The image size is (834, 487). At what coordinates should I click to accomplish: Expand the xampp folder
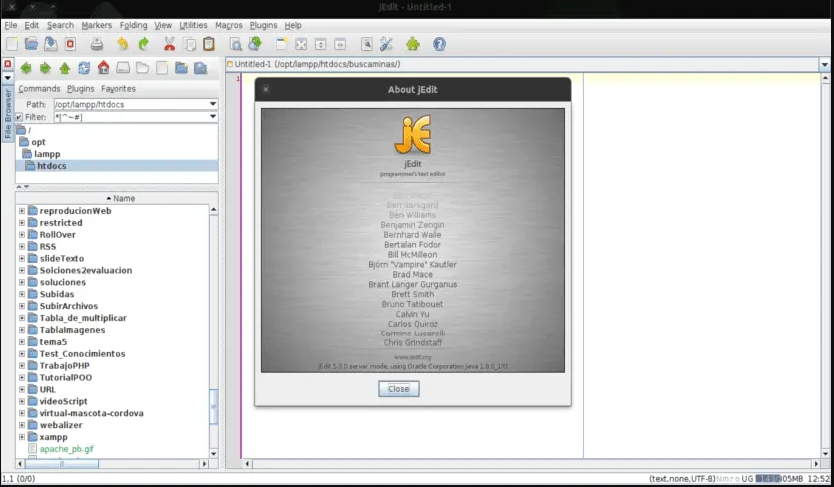pyautogui.click(x=22, y=437)
